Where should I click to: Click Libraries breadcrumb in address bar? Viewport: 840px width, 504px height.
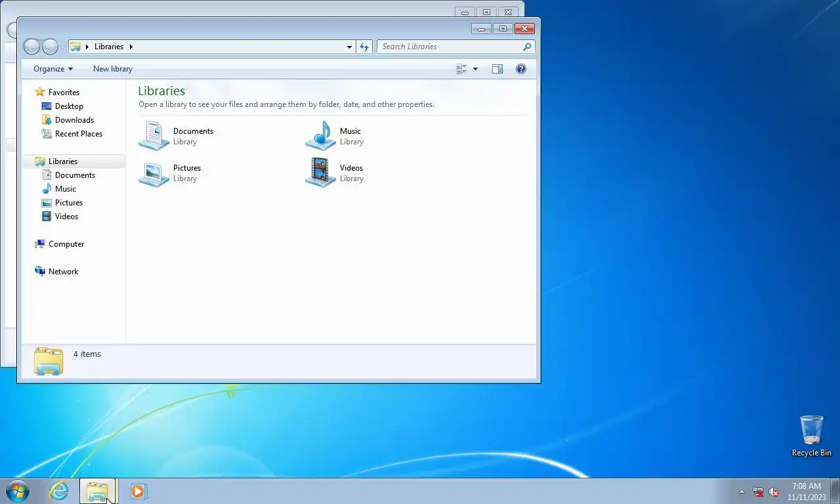pyautogui.click(x=109, y=47)
